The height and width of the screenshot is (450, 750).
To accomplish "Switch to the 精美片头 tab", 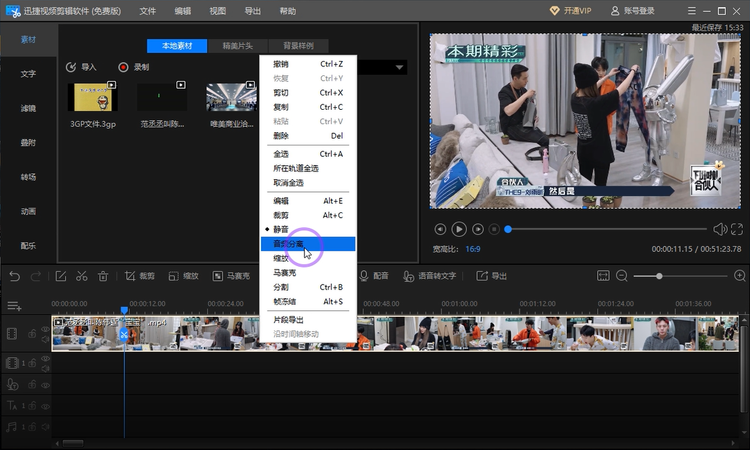I will click(238, 46).
